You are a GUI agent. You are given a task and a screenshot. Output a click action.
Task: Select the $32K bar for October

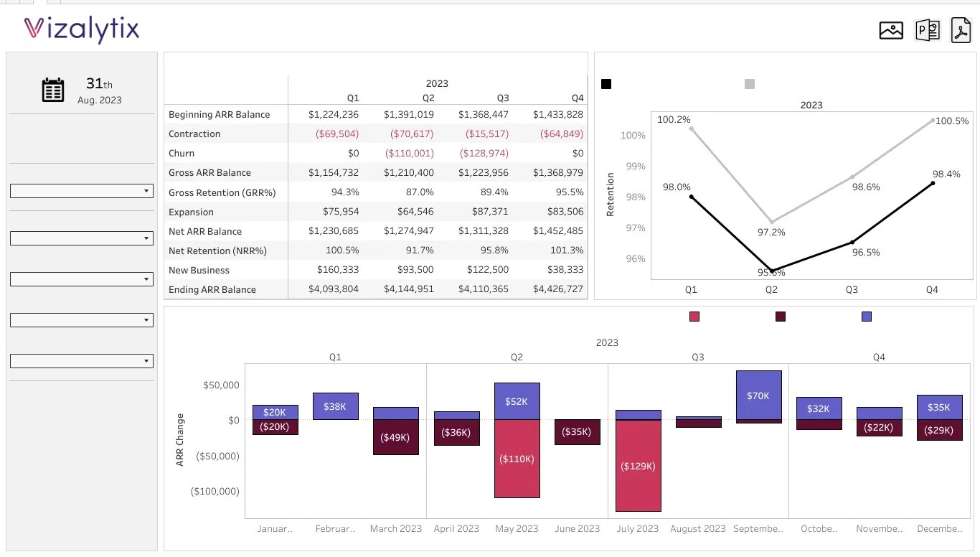[819, 408]
